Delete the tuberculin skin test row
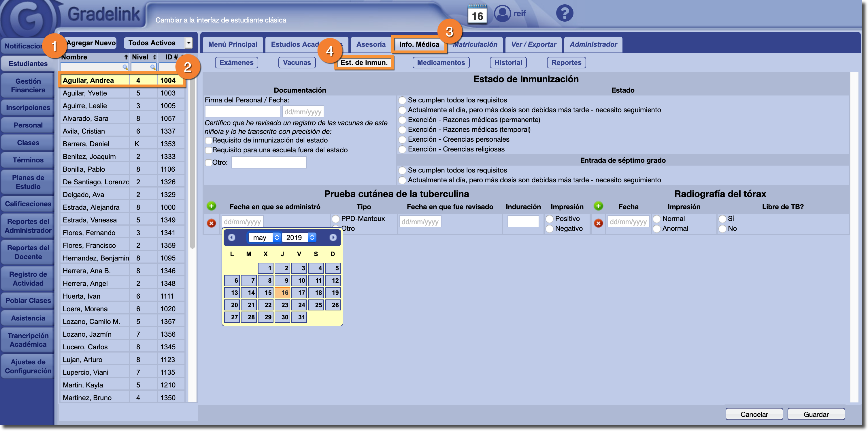868x431 pixels. coord(211,223)
